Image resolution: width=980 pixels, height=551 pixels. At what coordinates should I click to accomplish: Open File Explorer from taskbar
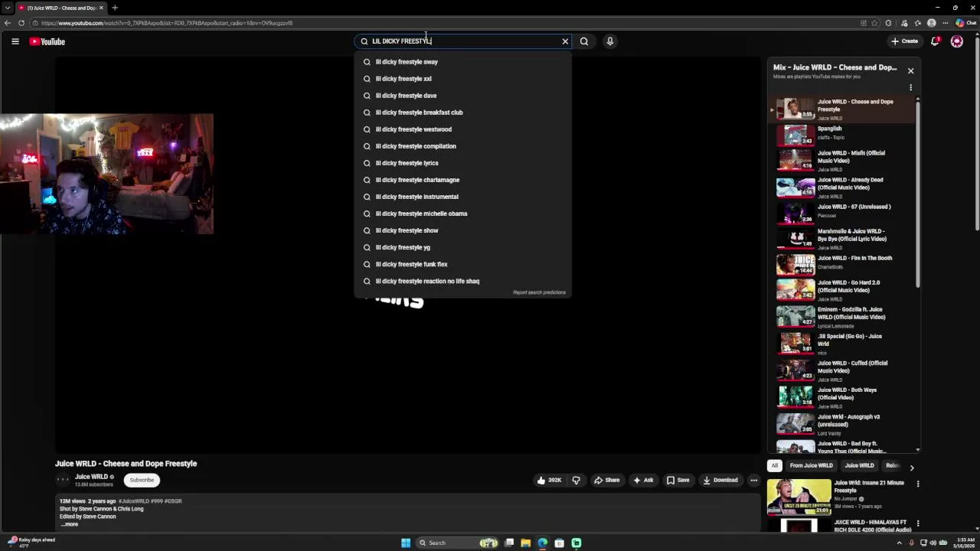526,543
